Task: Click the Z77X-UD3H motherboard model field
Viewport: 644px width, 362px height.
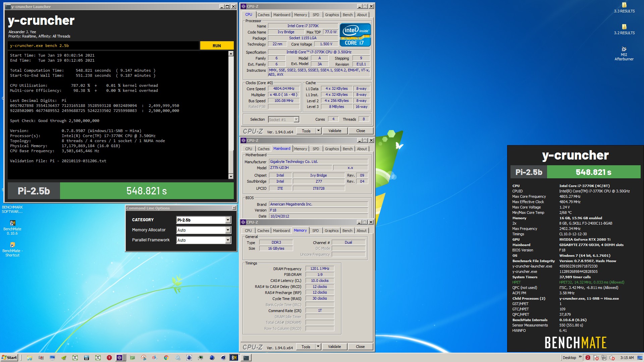Action: (x=300, y=168)
